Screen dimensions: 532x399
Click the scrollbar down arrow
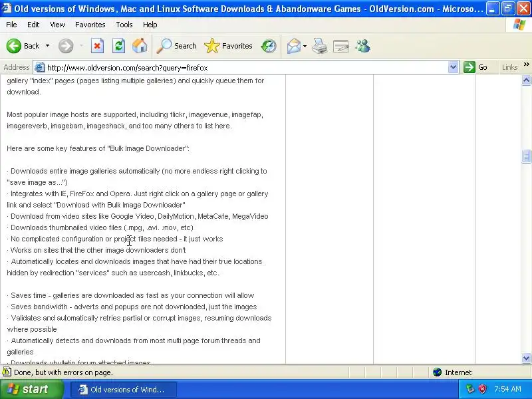coord(526,358)
